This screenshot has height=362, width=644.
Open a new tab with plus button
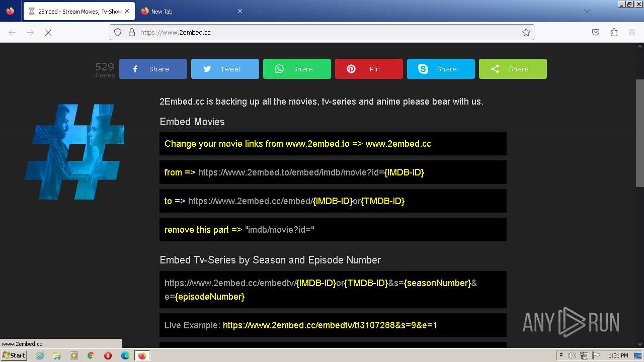(259, 11)
